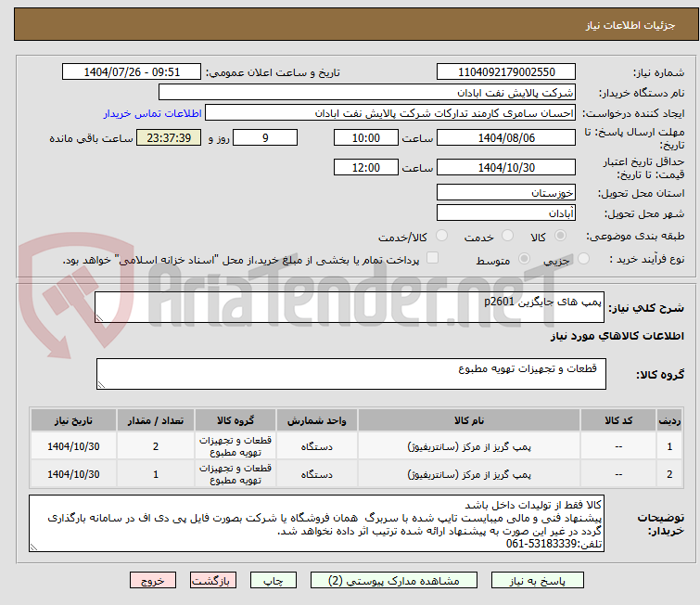Click the ردیف column header

pos(669,420)
